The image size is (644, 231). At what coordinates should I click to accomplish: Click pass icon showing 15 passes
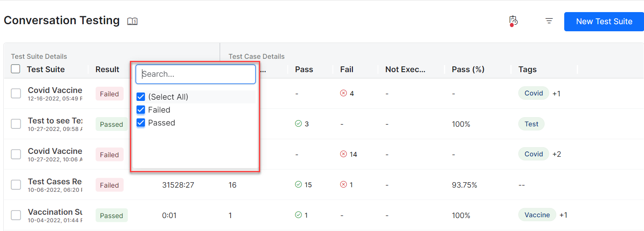[x=298, y=185]
